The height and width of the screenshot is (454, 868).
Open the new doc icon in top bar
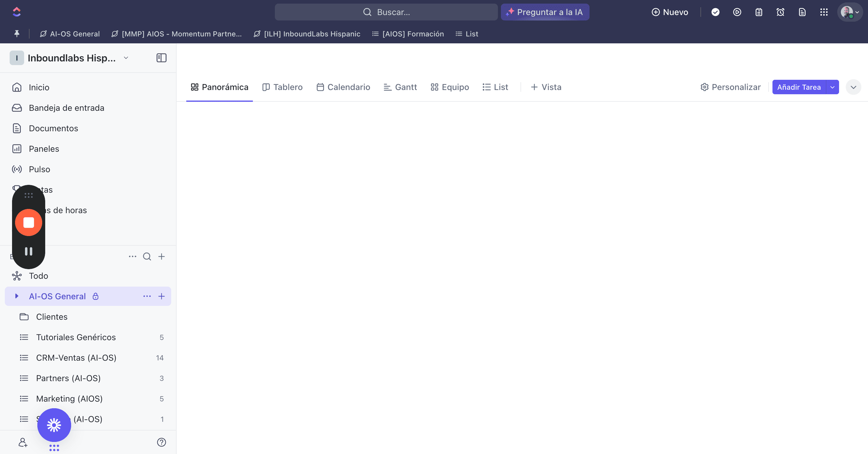coord(802,12)
